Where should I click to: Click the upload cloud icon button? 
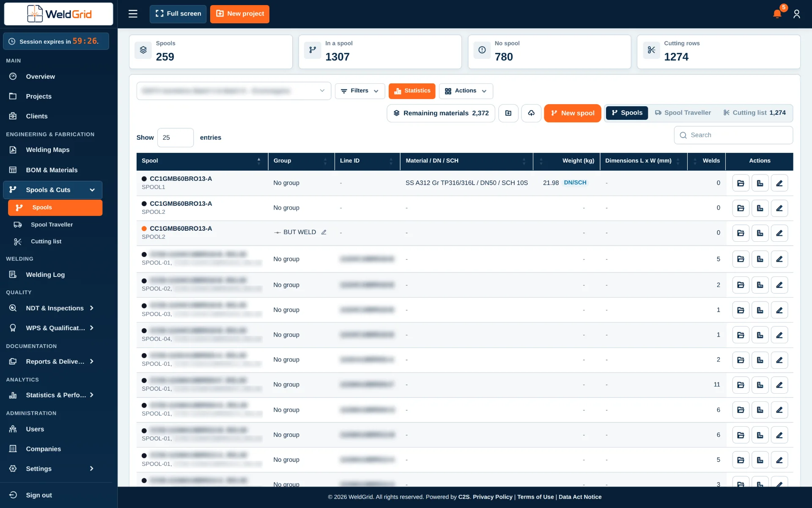(531, 113)
